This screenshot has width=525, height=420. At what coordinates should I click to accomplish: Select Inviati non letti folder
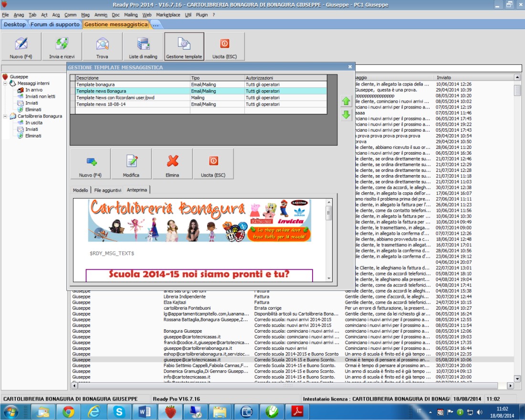[x=40, y=96]
